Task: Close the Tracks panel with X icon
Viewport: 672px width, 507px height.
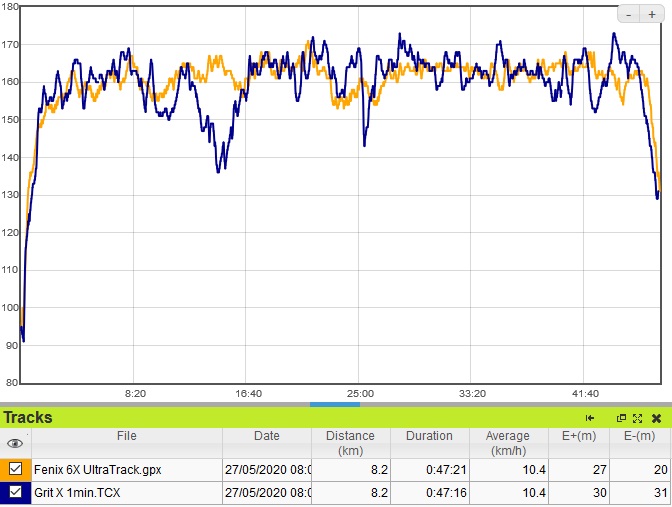Action: click(656, 418)
